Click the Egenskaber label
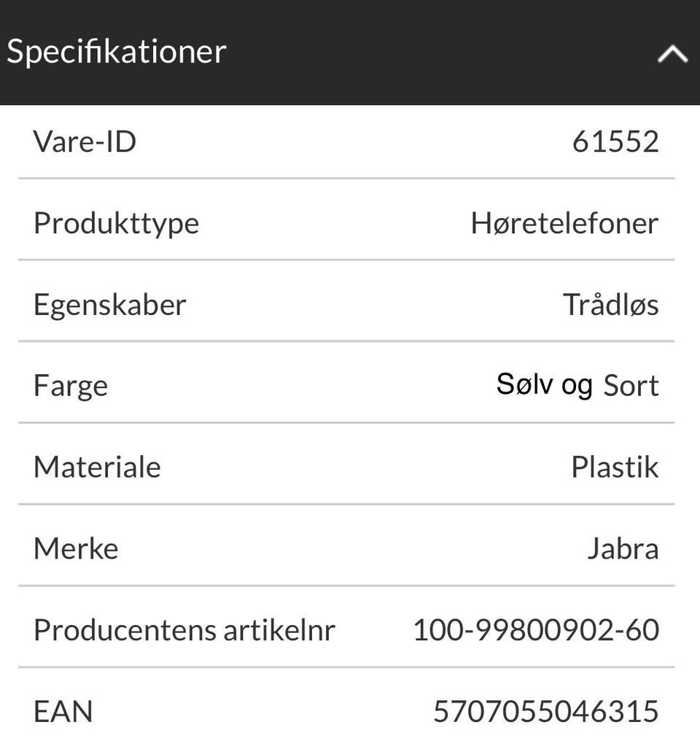Viewport: 700px width, 738px height. (110, 305)
